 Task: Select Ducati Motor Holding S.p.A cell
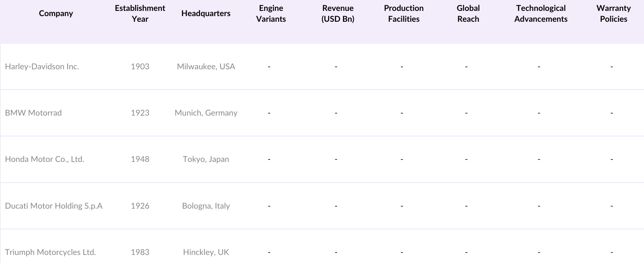pos(54,206)
